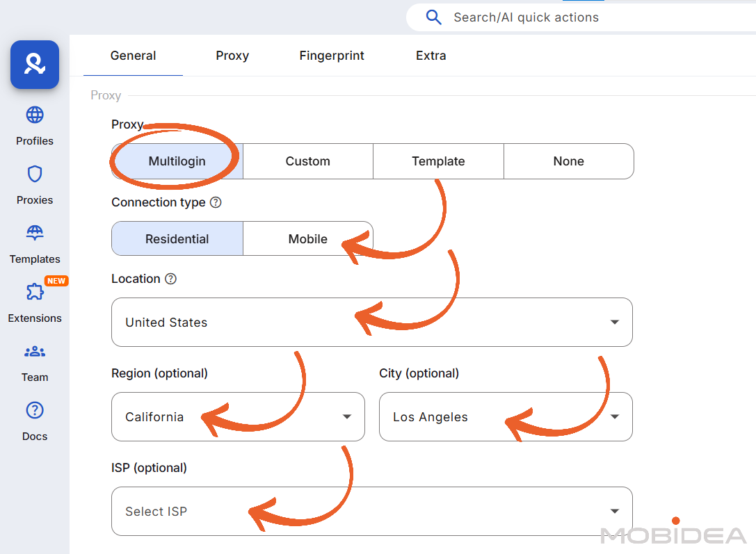
Task: Open Docs via the question mark icon
Action: (x=35, y=411)
